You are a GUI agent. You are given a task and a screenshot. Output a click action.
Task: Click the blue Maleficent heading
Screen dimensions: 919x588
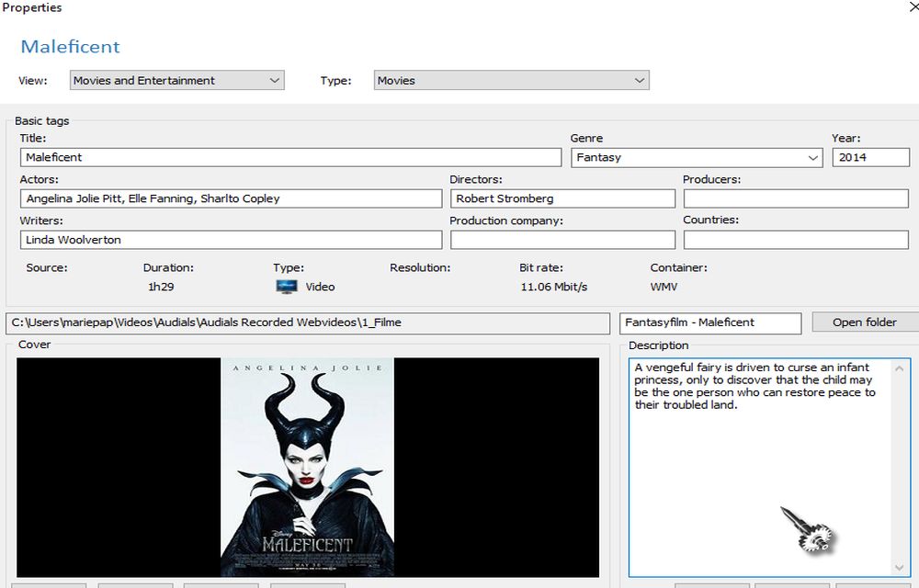[x=71, y=47]
